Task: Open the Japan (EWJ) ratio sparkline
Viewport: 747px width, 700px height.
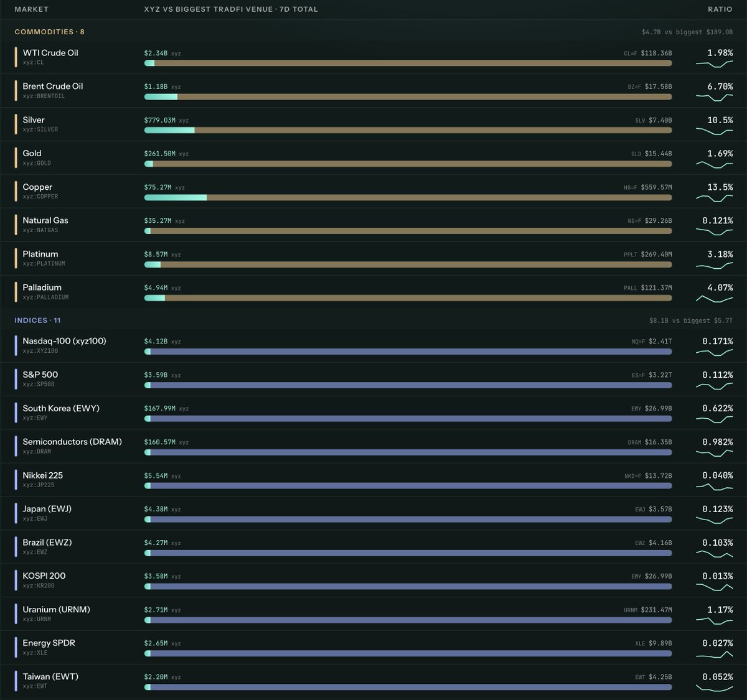Action: click(x=715, y=521)
